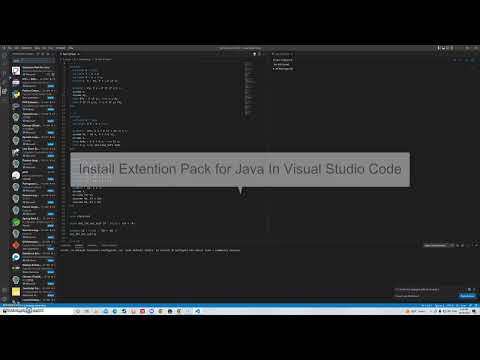Open the green Spring Boot extension icon
Image resolution: width=480 pixels, height=360 pixels.
[16, 222]
